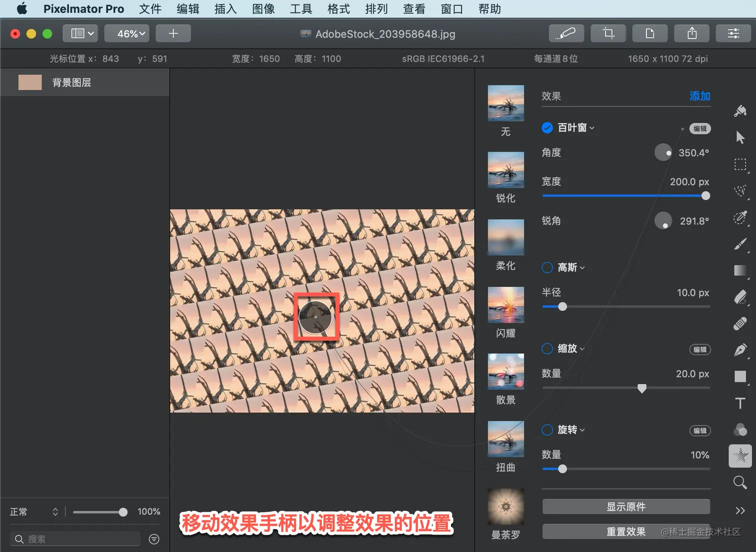
Task: Open the 正常 blend mode dropdown
Action: tap(34, 511)
